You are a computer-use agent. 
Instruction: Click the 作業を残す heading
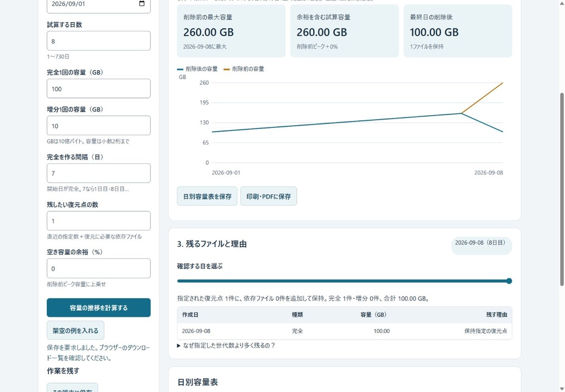tap(63, 370)
